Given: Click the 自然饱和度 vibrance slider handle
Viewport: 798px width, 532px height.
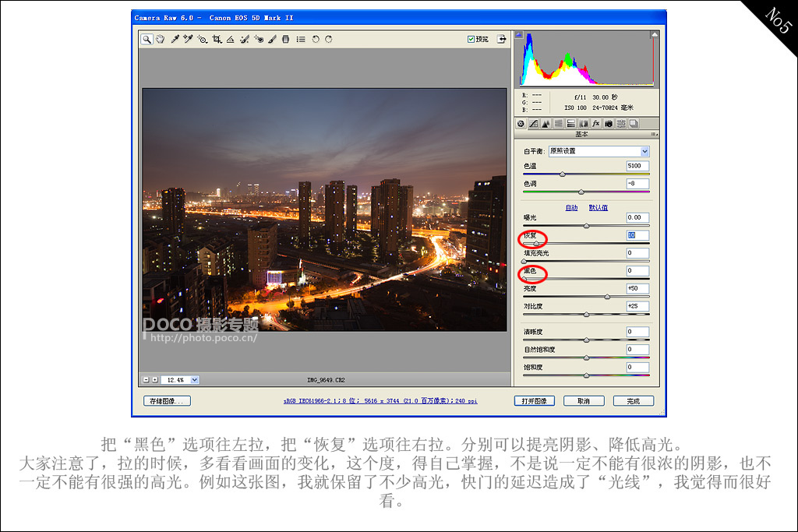Looking at the screenshot, I should (586, 358).
